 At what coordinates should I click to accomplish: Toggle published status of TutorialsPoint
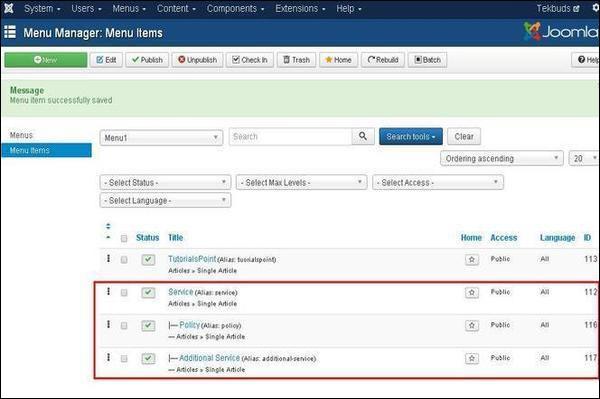pos(148,259)
